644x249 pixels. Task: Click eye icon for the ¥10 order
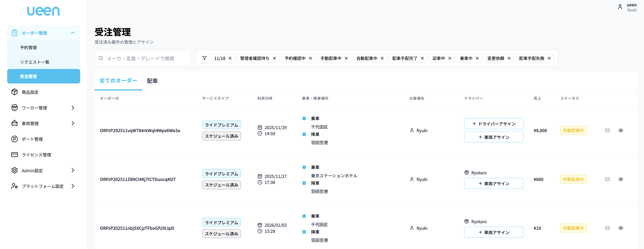click(x=620, y=228)
